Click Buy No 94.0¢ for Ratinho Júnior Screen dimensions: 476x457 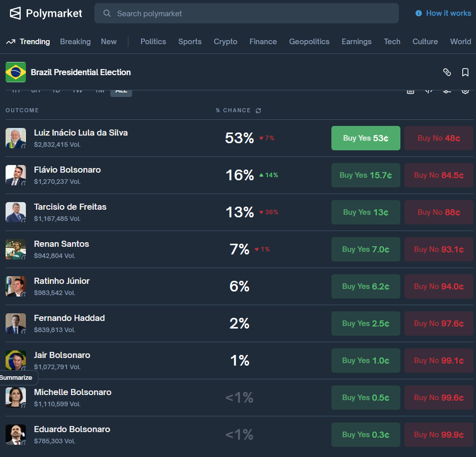(439, 286)
